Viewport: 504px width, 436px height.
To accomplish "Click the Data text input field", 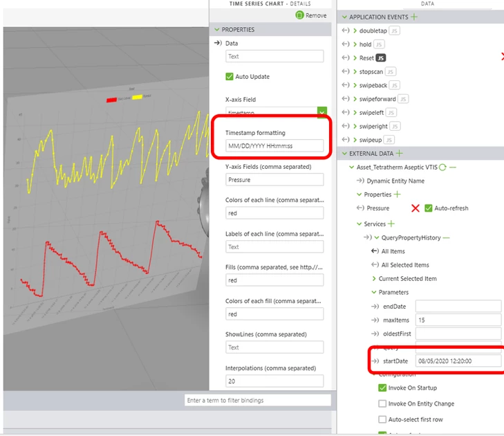I will [x=274, y=56].
